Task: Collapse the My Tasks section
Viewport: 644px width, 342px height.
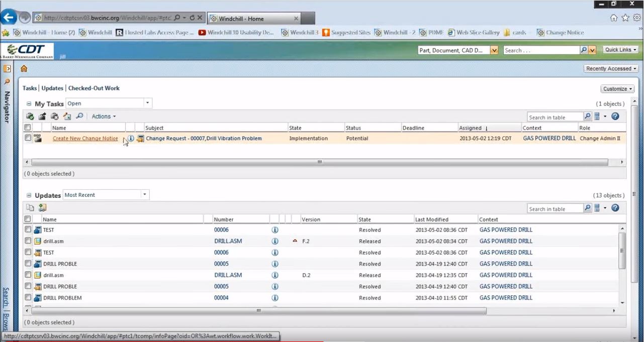Action: coord(29,104)
